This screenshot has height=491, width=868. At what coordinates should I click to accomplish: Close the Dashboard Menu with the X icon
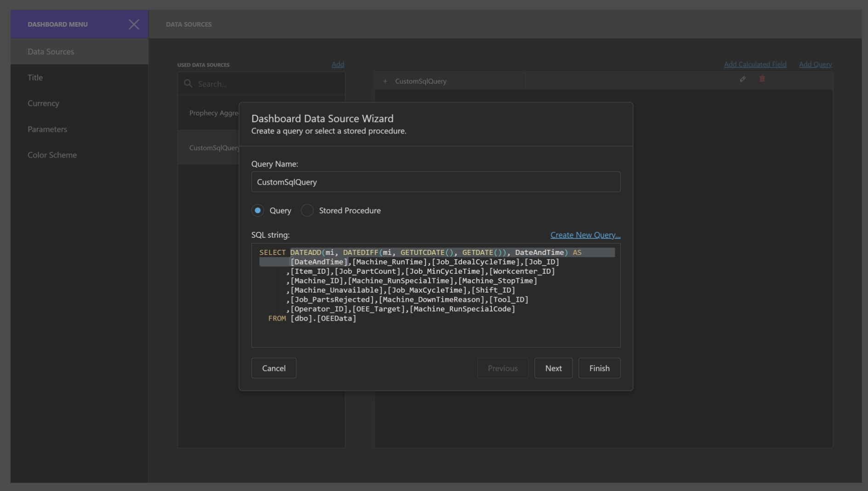pos(133,24)
